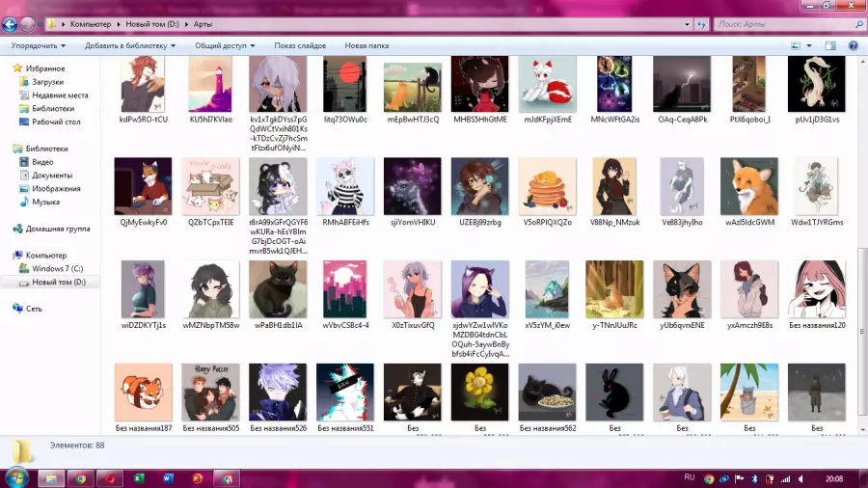This screenshot has width=868, height=488.
Task: Expand the Добавить в библиотеку dropdown
Action: [130, 45]
